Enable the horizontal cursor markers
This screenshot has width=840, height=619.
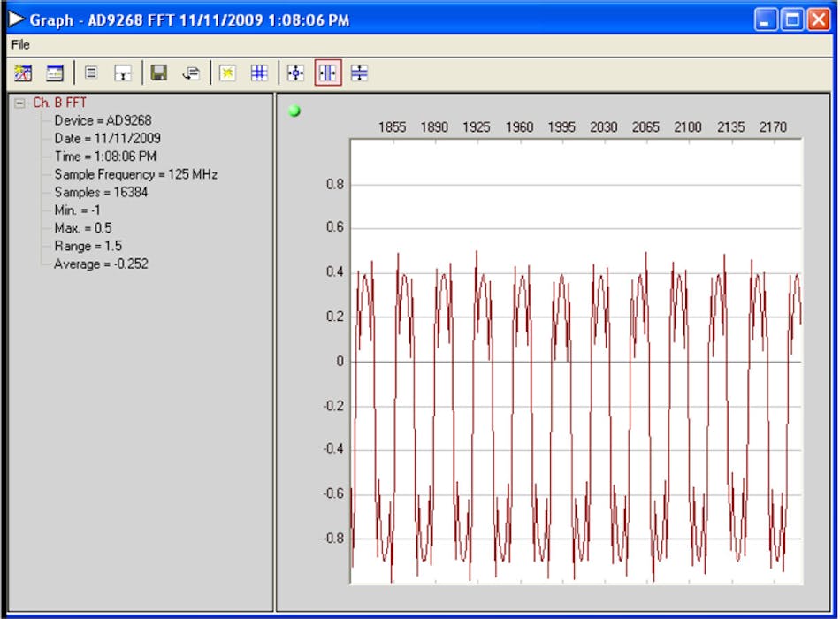pos(359,73)
